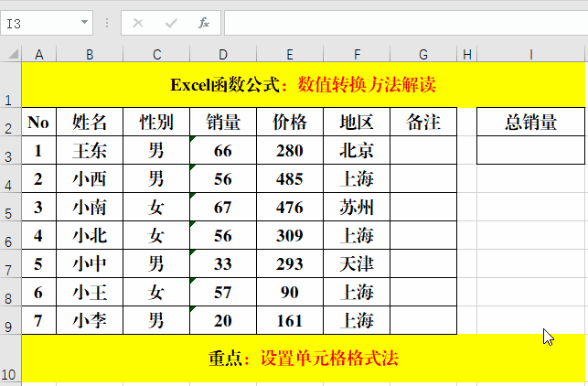
Task: Select column I header
Action: 531,54
